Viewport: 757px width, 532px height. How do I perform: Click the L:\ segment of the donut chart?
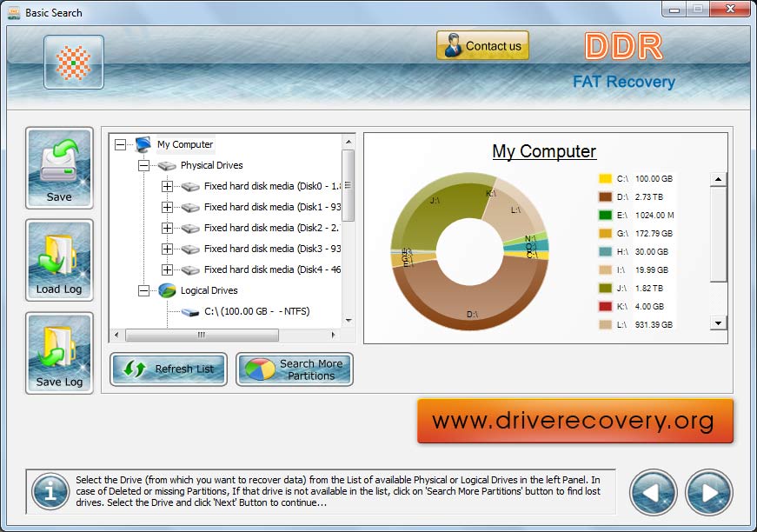tap(515, 212)
